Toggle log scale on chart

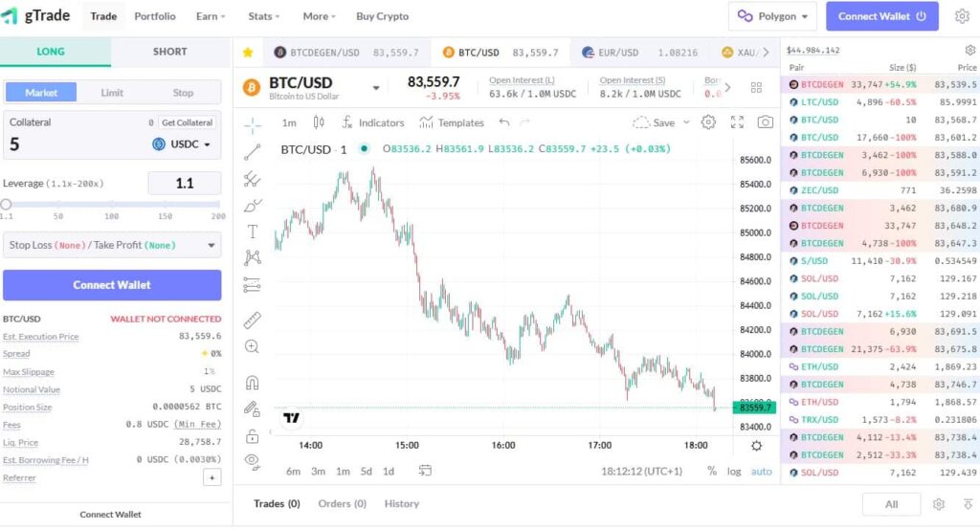pos(734,471)
